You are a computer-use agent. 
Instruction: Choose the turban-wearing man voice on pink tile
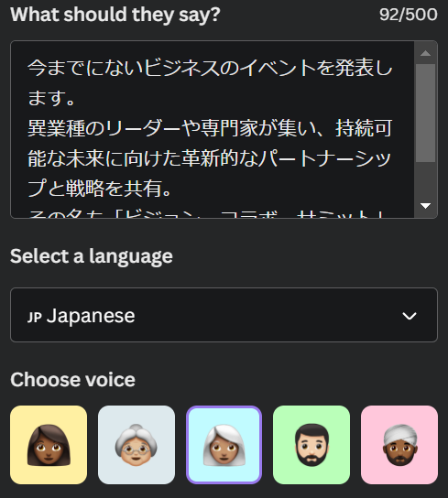click(399, 445)
